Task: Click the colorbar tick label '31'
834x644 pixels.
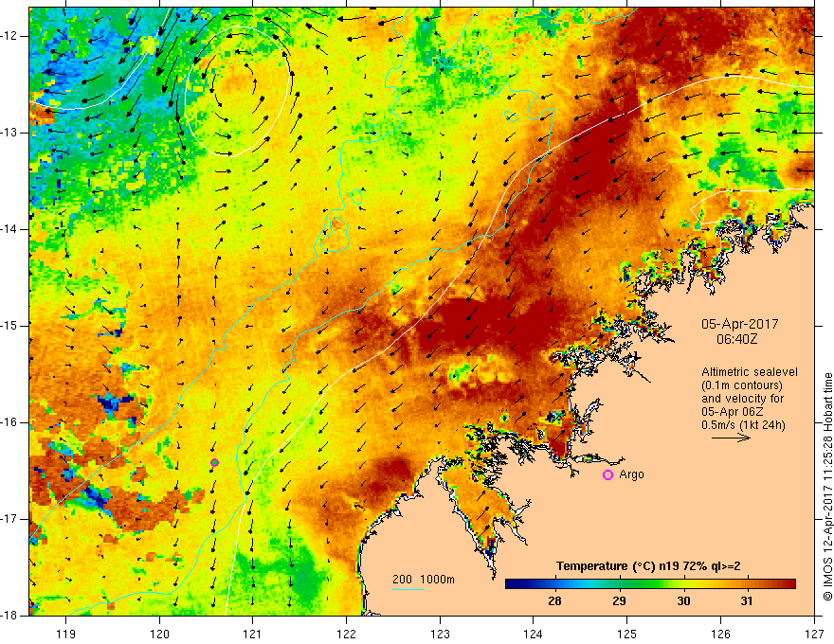Action: (747, 601)
